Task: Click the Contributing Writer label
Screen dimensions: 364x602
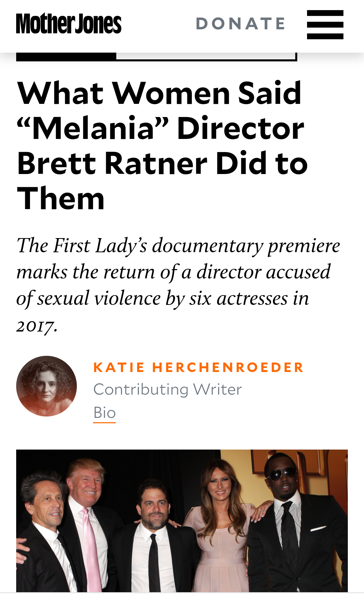Action: pos(168,390)
